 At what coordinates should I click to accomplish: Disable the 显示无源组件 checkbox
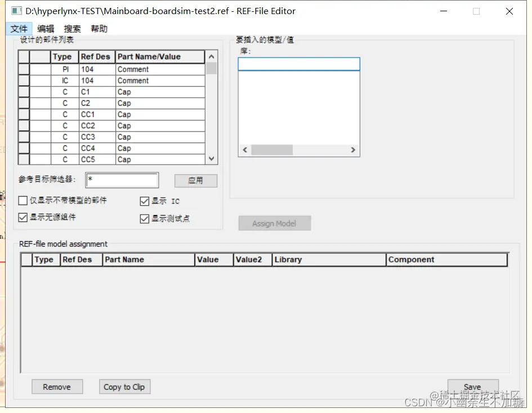(22, 219)
